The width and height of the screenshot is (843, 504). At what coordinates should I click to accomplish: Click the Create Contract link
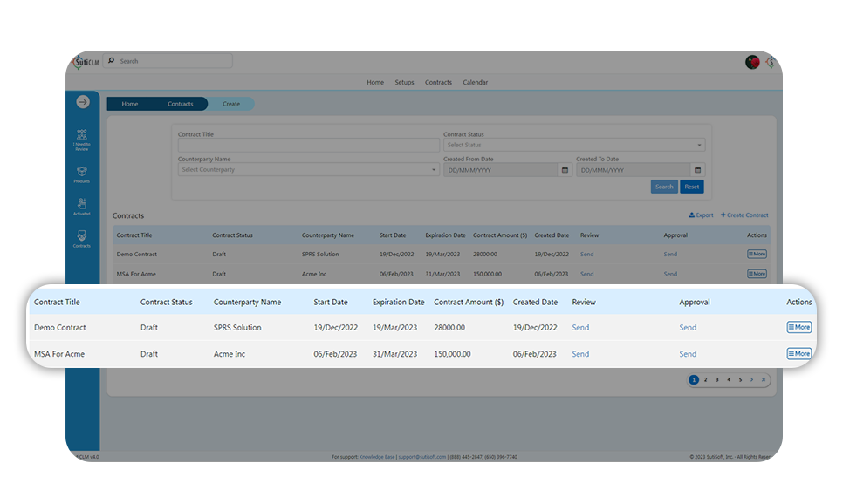point(744,215)
